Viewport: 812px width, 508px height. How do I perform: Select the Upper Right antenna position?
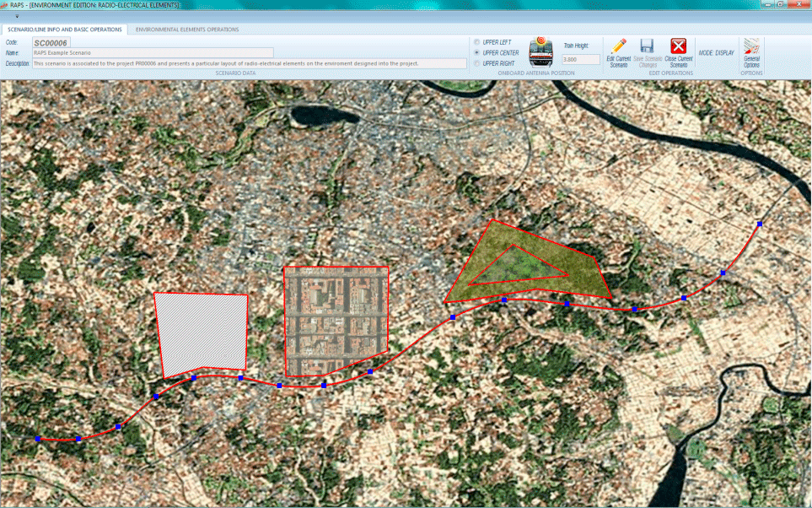coord(478,63)
